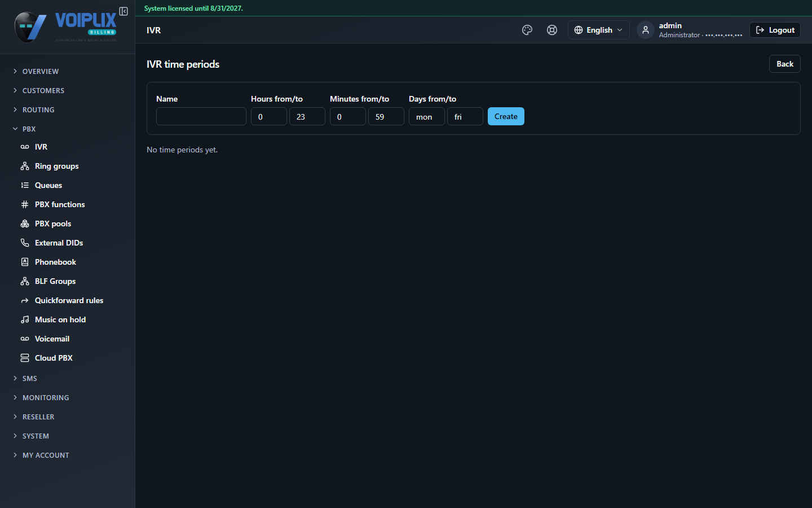This screenshot has height=508, width=812.
Task: Click the Days to field showing fri
Action: coord(465,116)
